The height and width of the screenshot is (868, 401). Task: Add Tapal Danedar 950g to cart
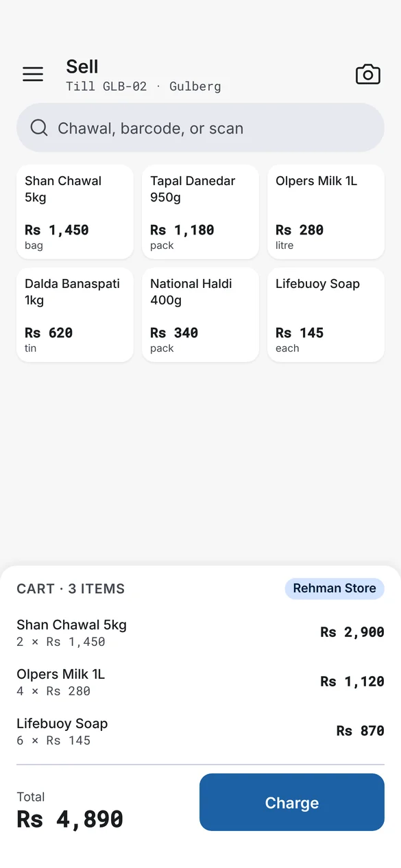click(x=200, y=212)
